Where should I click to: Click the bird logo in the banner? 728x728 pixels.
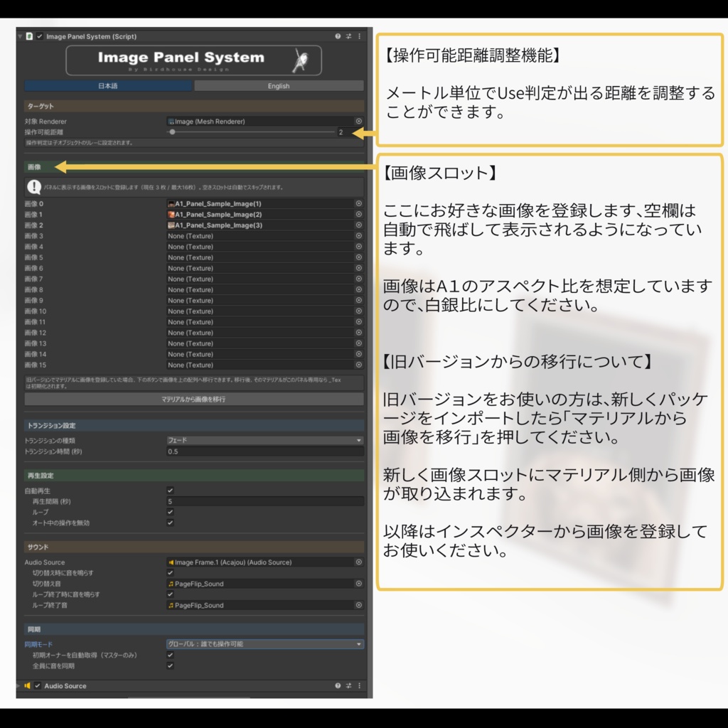tap(301, 60)
